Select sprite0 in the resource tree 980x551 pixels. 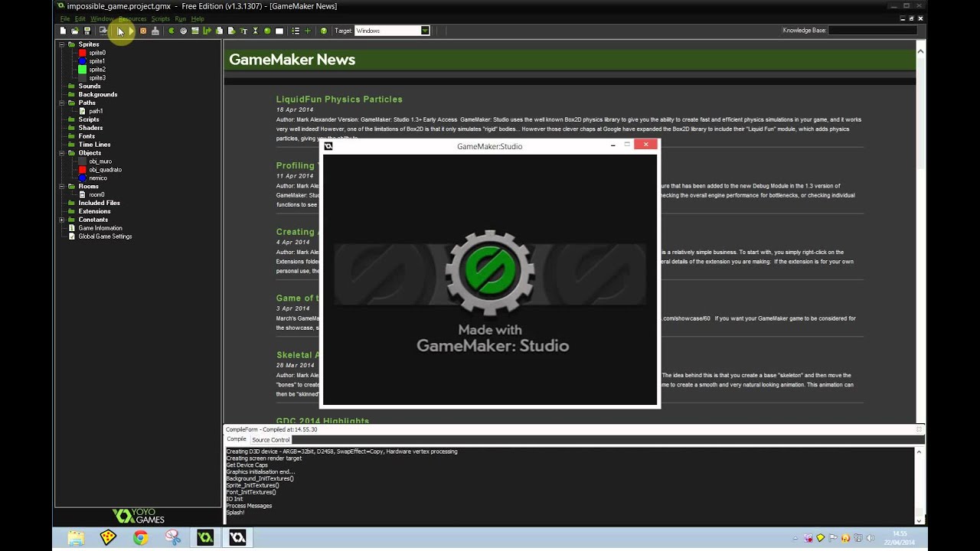tap(97, 53)
